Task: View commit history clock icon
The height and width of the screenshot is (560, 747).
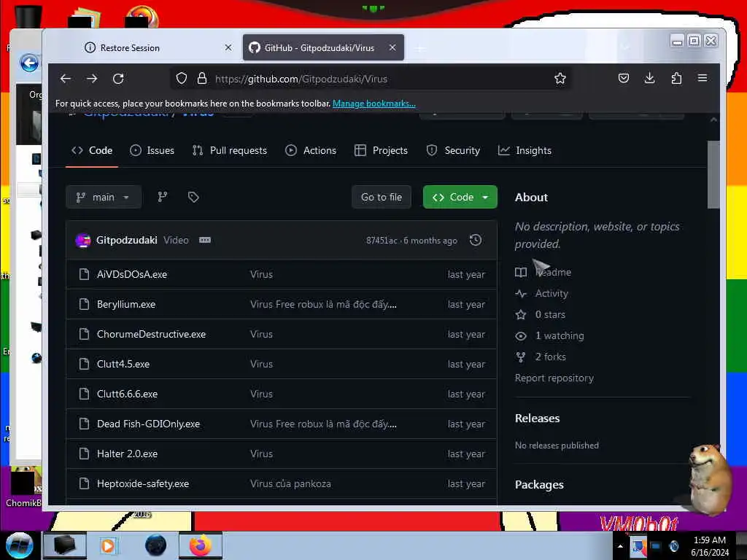Action: [x=475, y=240]
